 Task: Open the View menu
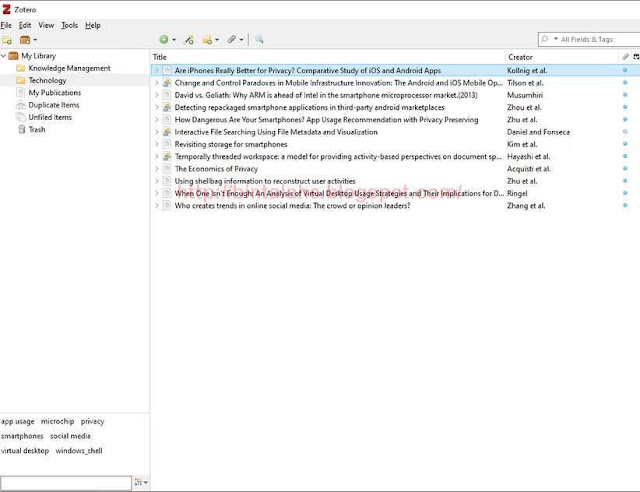[x=46, y=25]
